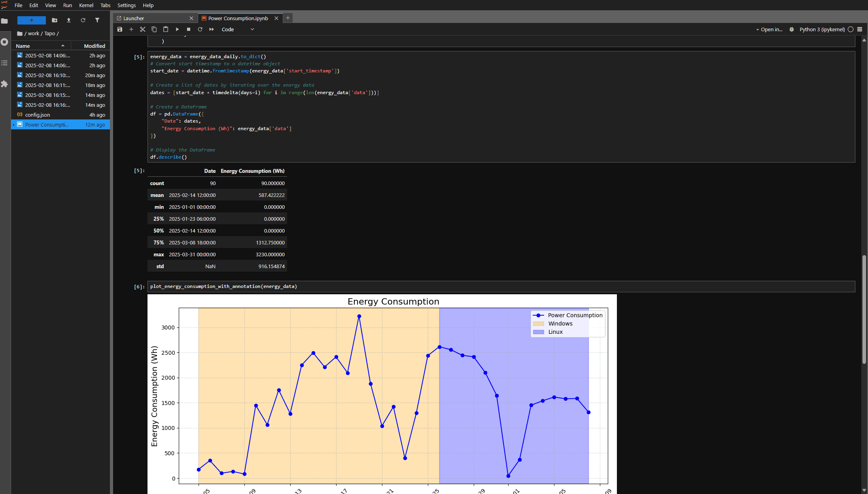Open the View menu
The height and width of the screenshot is (494, 868).
click(x=51, y=5)
